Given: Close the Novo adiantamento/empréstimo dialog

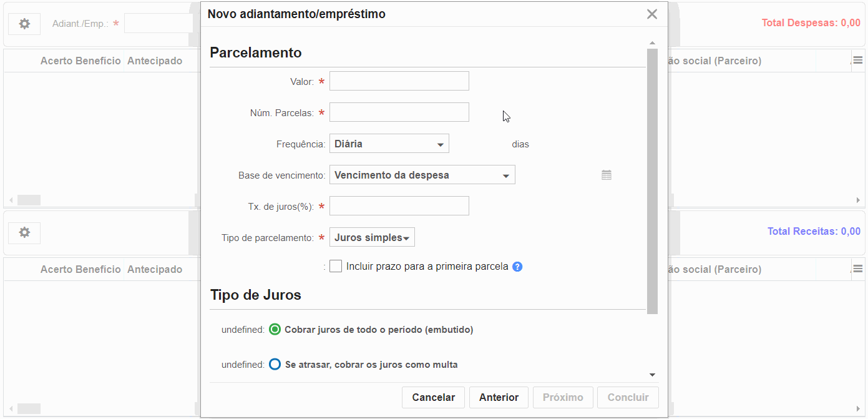Looking at the screenshot, I should point(652,14).
